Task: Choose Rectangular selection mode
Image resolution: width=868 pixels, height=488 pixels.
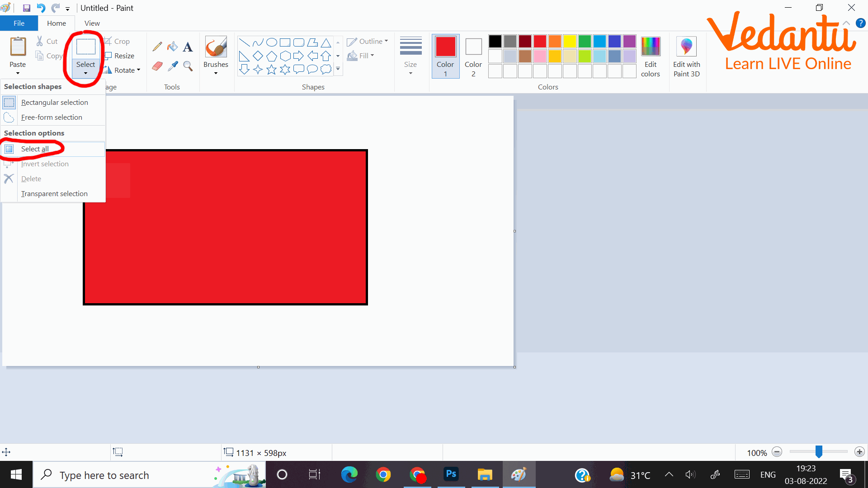Action: (54, 103)
